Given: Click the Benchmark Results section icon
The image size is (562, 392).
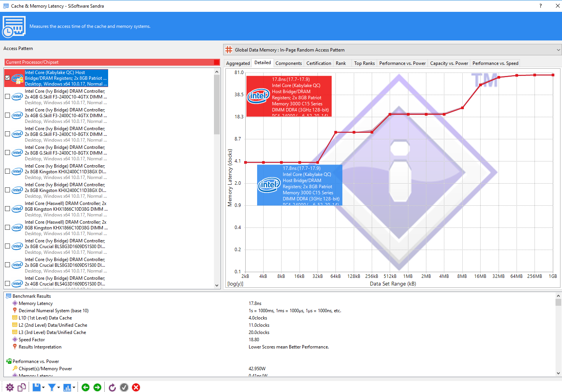Looking at the screenshot, I should click(8, 296).
